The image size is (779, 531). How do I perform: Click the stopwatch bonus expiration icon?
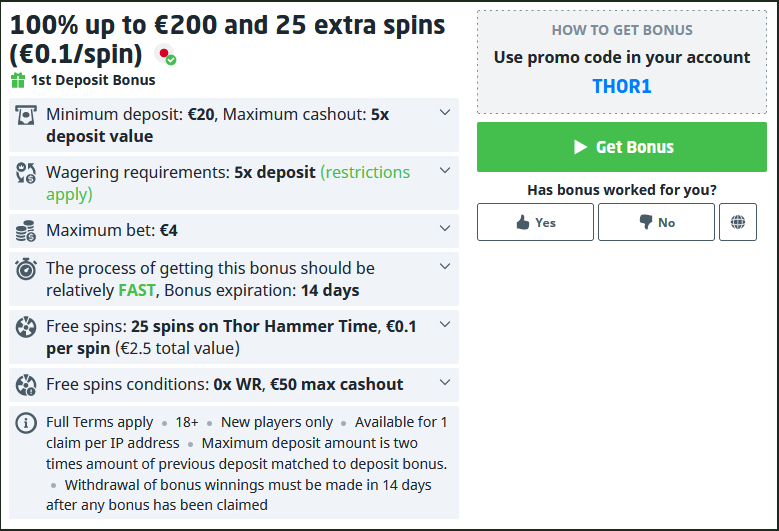[27, 269]
